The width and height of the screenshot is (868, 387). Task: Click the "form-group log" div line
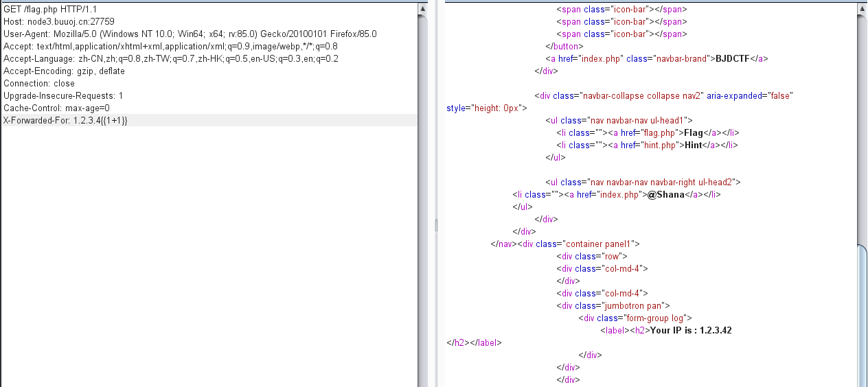[x=635, y=318]
